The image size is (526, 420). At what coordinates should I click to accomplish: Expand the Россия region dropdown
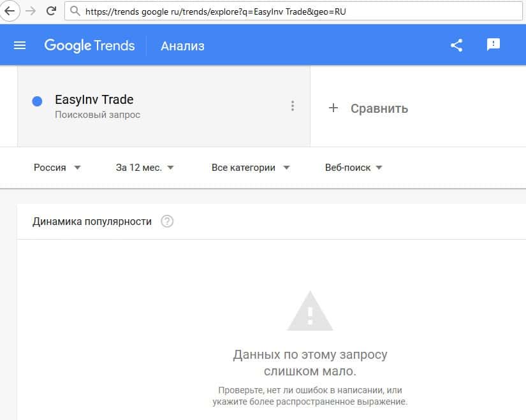coord(57,168)
